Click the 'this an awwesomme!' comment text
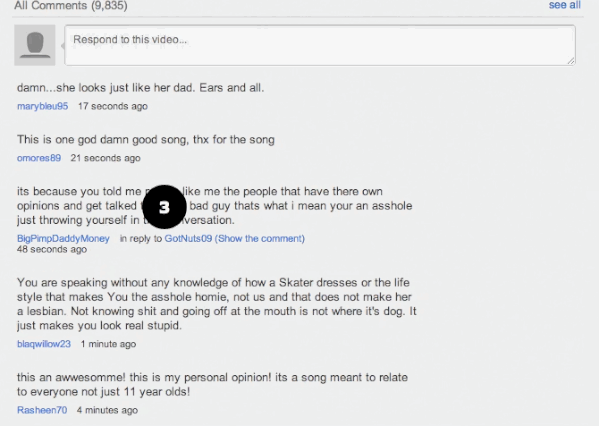This screenshot has height=426, width=599. tap(212, 384)
